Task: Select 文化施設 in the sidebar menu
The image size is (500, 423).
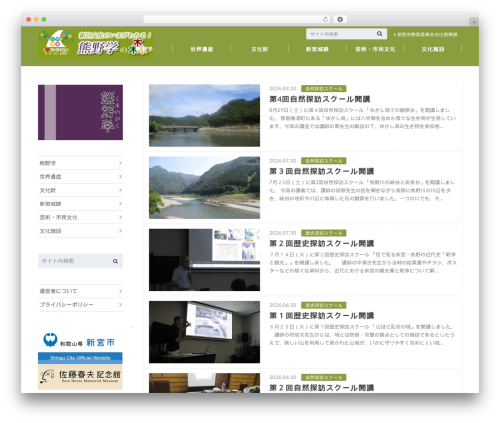Action: click(80, 231)
